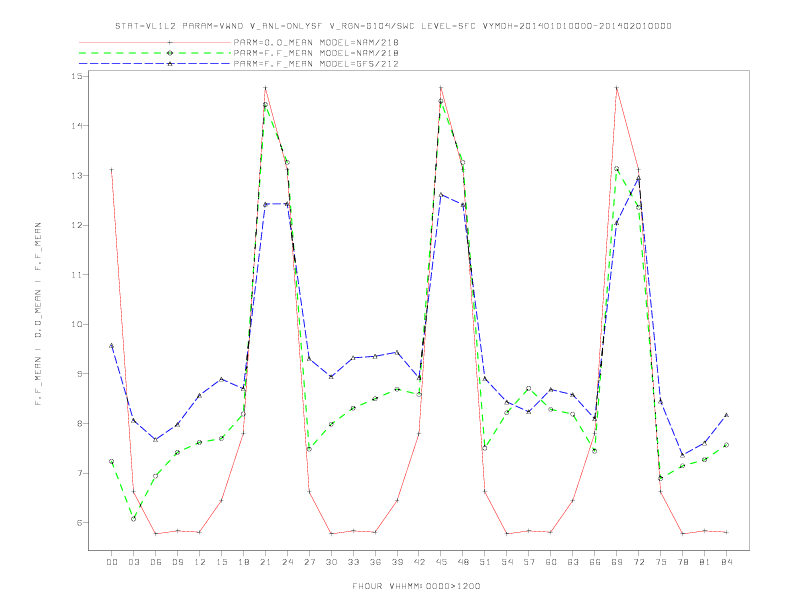
Task: Click the green NAM circle marker at hour 03
Action: coord(133,519)
